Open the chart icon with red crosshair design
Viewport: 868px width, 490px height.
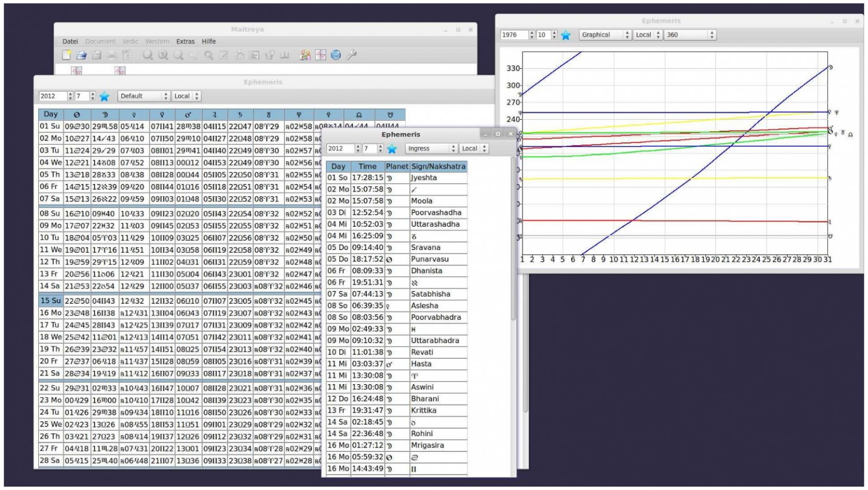[x=321, y=56]
